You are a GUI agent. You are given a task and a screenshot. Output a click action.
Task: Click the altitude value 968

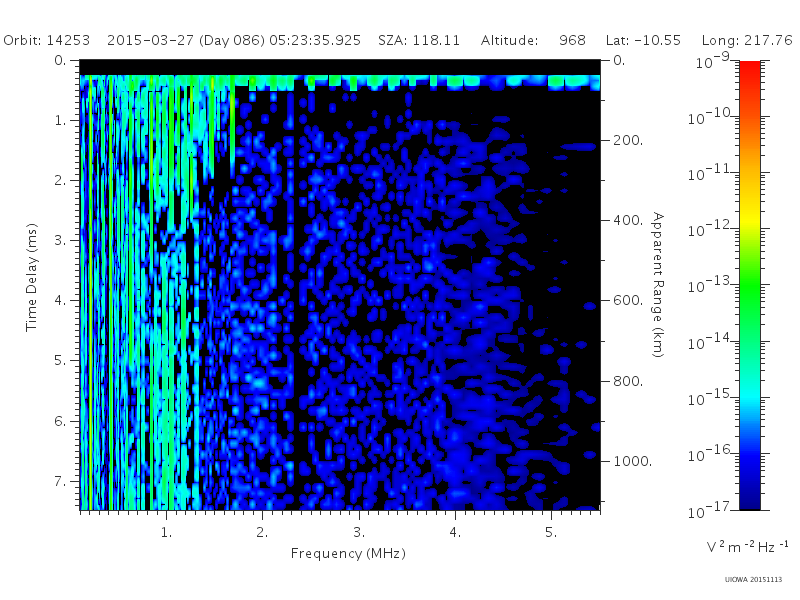(x=572, y=40)
